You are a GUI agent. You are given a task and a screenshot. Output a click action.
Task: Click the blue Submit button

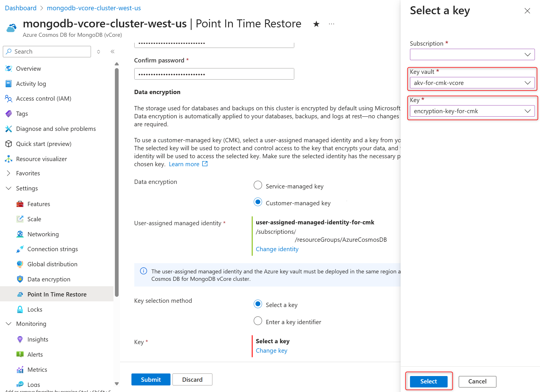pyautogui.click(x=151, y=379)
